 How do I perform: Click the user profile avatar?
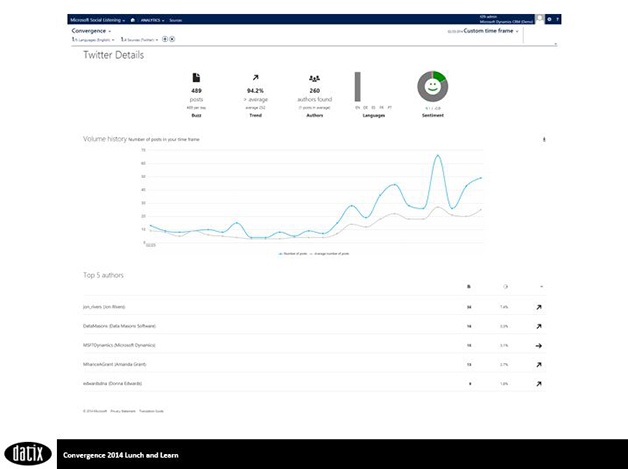(x=540, y=19)
